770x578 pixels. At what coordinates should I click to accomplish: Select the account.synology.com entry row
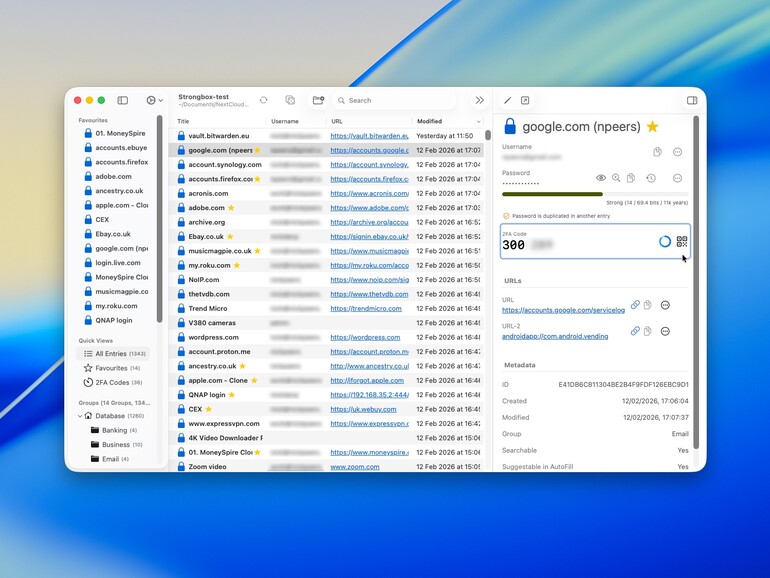point(326,165)
